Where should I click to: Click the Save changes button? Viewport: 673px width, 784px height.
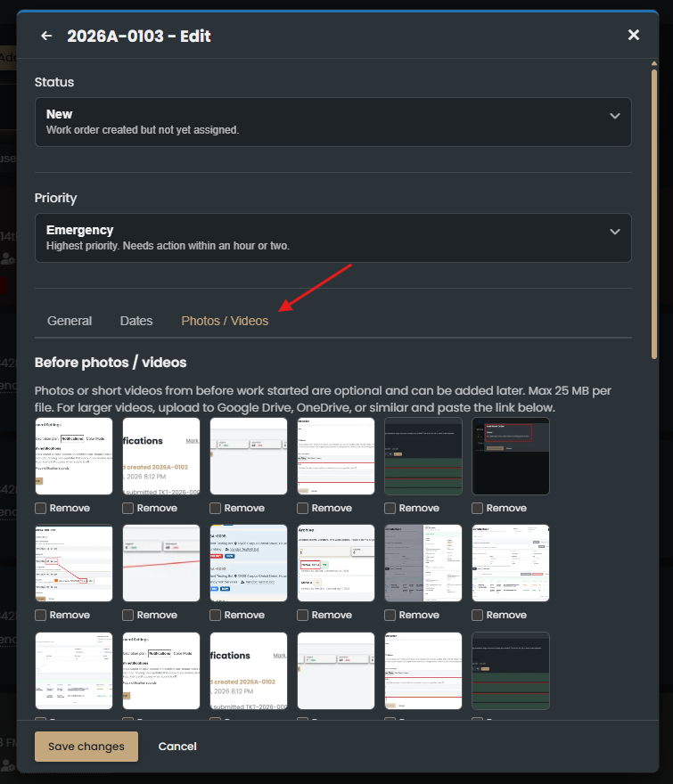tap(86, 747)
